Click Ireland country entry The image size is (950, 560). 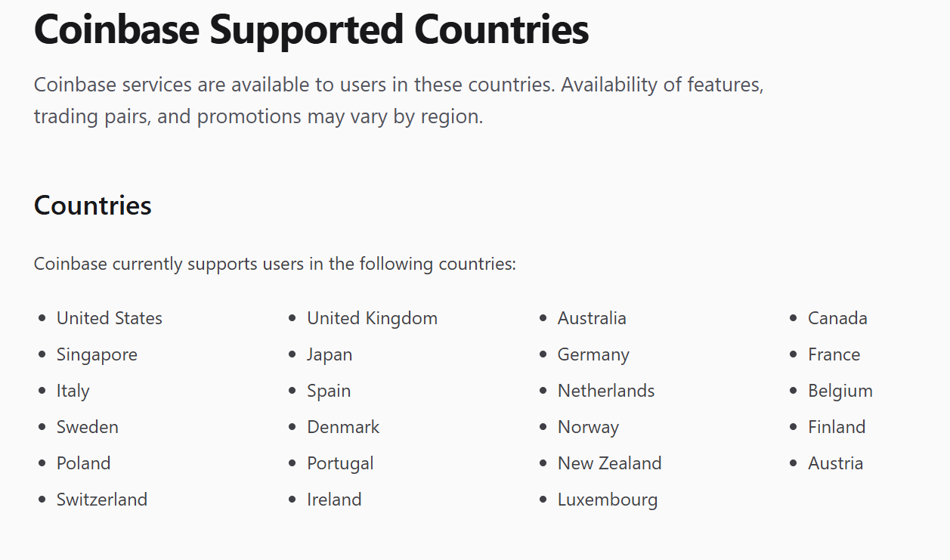pyautogui.click(x=334, y=500)
